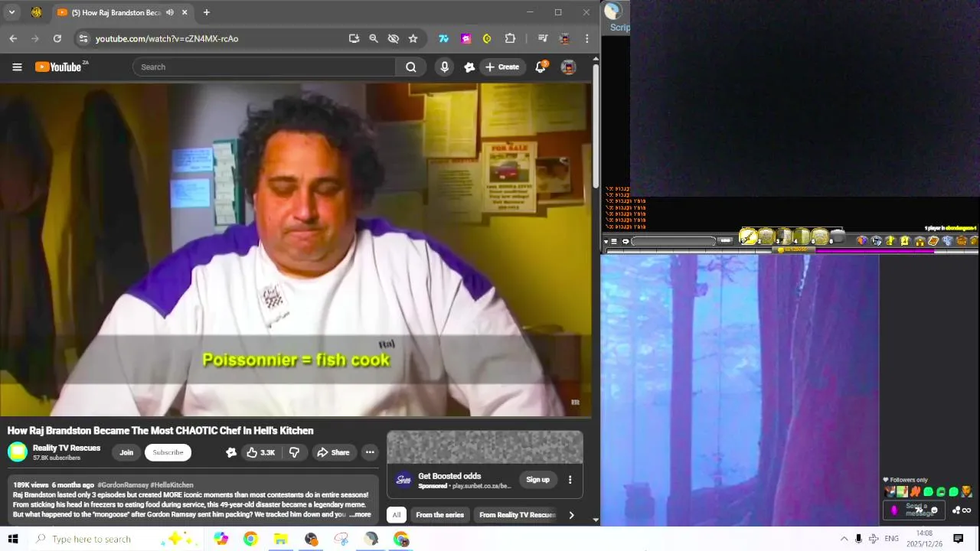Open the Windows Start menu
The height and width of the screenshot is (551, 980).
13,539
